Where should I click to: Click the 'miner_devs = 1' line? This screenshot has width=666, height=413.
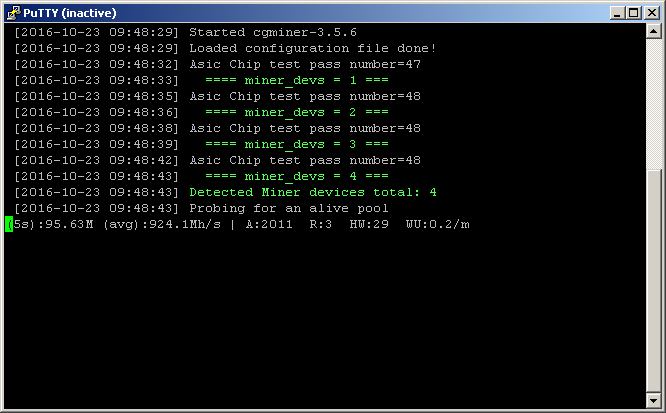pos(296,80)
